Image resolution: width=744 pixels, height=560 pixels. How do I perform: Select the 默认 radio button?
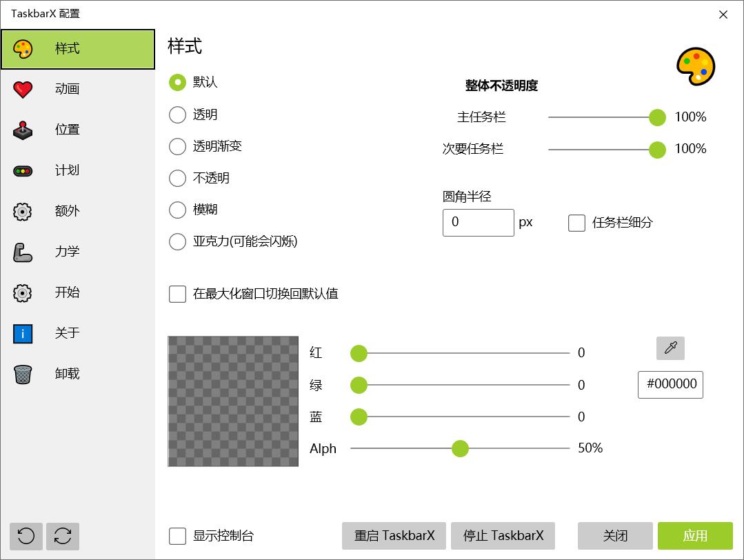[177, 83]
